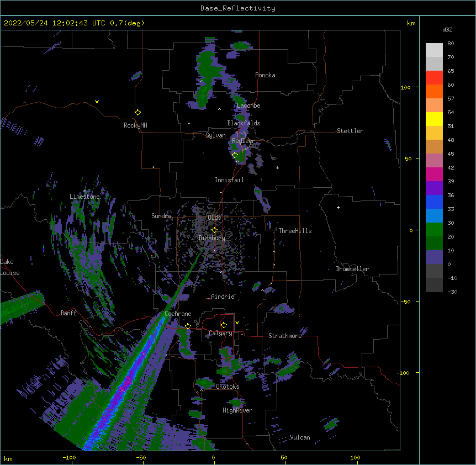Select the Blackfalds label
476x465 pixels.
[244, 123]
